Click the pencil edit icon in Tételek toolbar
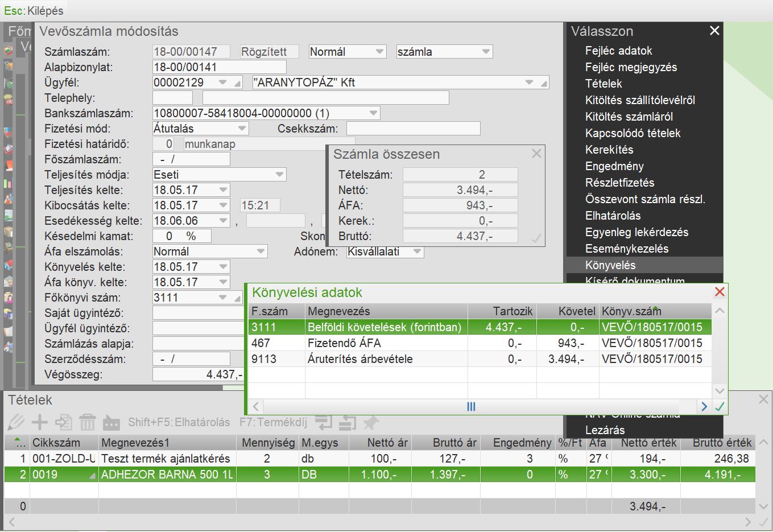The width and height of the screenshot is (773, 532). [16, 422]
